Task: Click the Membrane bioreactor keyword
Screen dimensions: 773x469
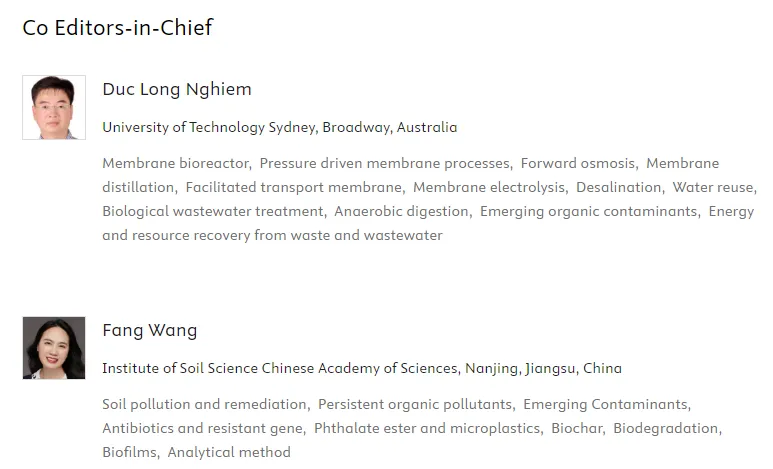Action: [x=175, y=163]
